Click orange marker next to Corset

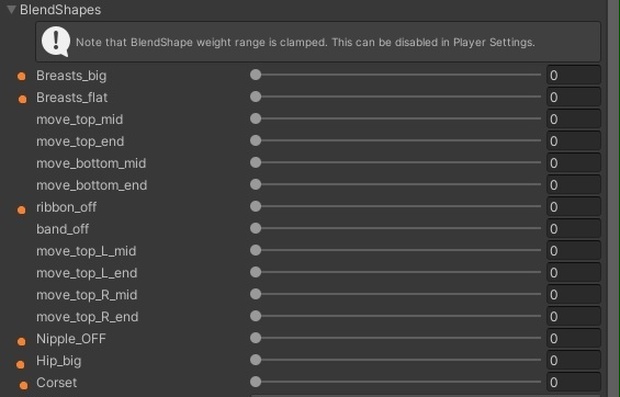click(23, 385)
